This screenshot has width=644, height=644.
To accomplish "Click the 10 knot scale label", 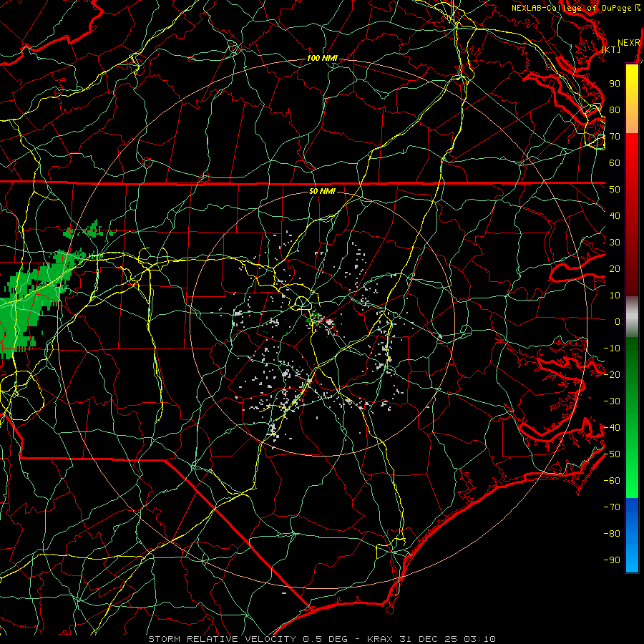I will (615, 296).
